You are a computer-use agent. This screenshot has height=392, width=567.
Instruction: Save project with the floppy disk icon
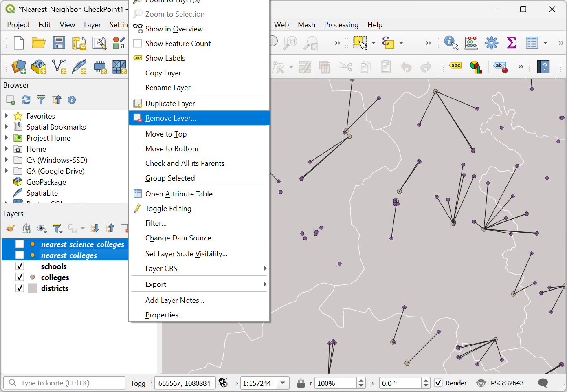pos(59,43)
